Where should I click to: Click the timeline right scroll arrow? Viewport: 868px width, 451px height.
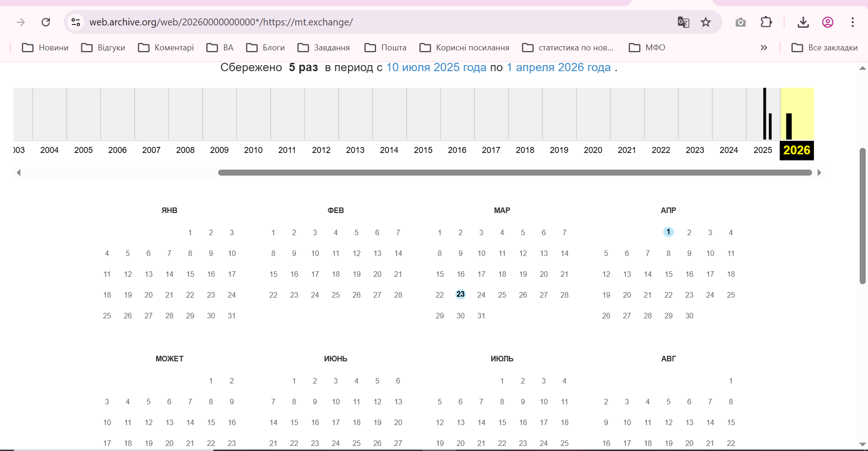click(819, 173)
